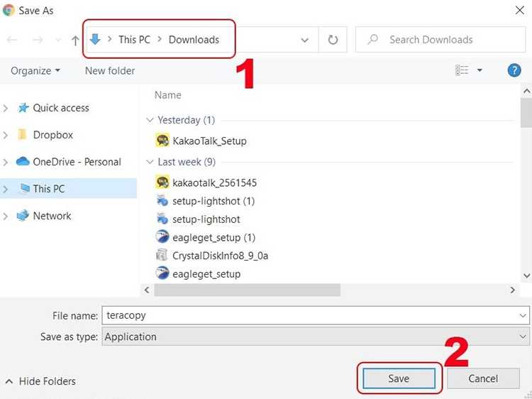This screenshot has height=399, width=532.
Task: Create a New folder
Action: point(110,70)
